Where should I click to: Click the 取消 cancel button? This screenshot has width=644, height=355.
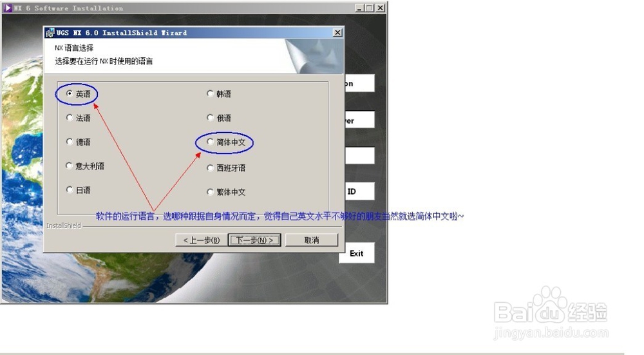coord(311,240)
